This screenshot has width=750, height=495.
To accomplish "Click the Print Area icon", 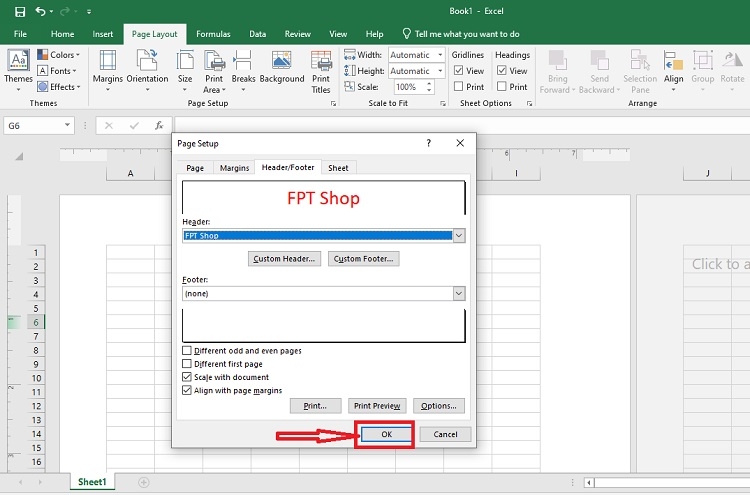I will [214, 61].
